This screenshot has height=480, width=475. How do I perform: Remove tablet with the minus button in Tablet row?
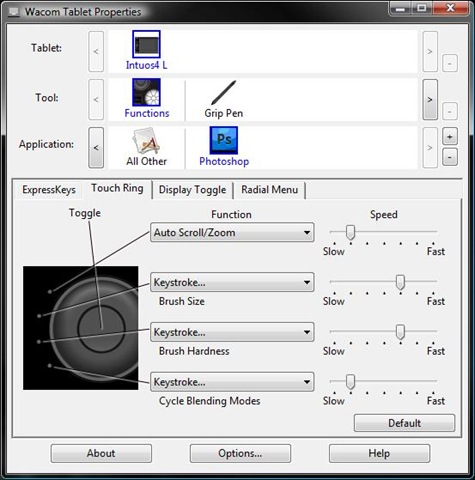coord(450,63)
